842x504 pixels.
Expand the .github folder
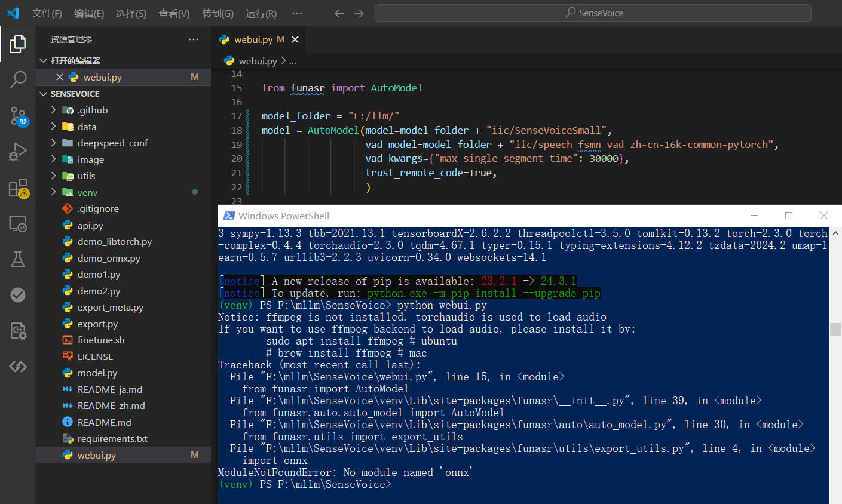[123, 110]
